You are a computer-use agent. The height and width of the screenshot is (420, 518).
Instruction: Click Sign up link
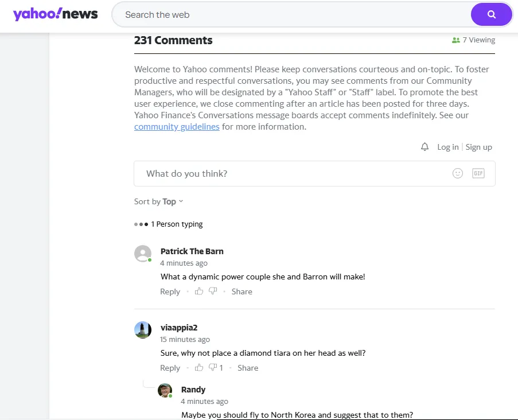pos(478,147)
